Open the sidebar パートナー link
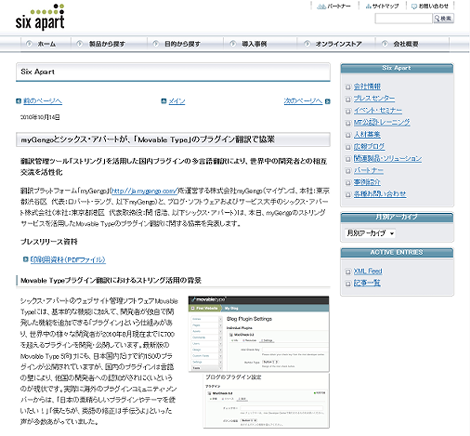This screenshot has width=470, height=436. (368, 170)
